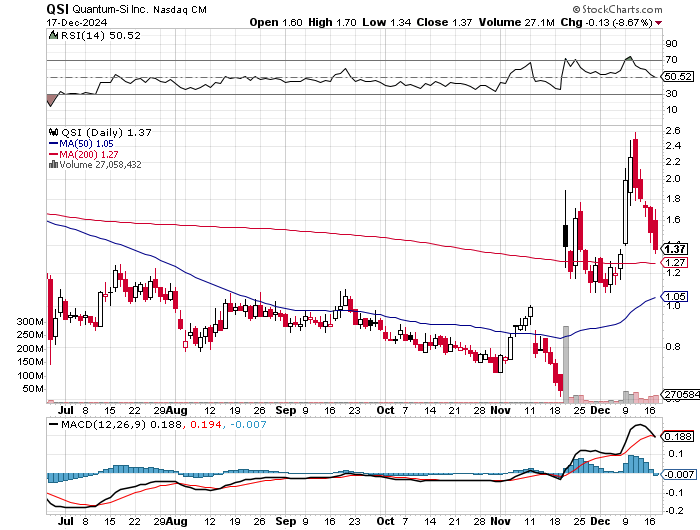Click the QSI ticker symbol title

(x=58, y=8)
